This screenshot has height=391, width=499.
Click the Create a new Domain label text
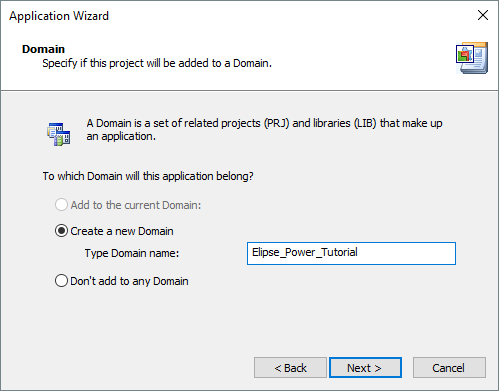[x=122, y=231]
